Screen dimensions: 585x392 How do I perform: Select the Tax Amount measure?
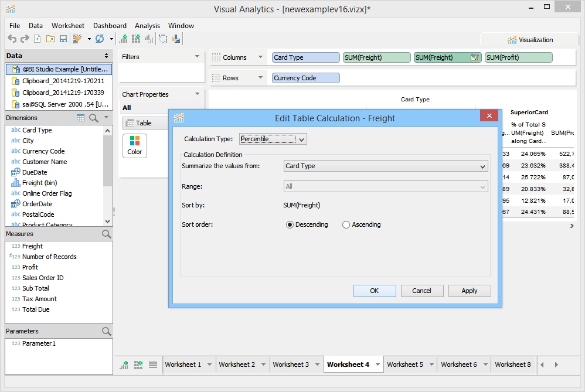coord(39,299)
